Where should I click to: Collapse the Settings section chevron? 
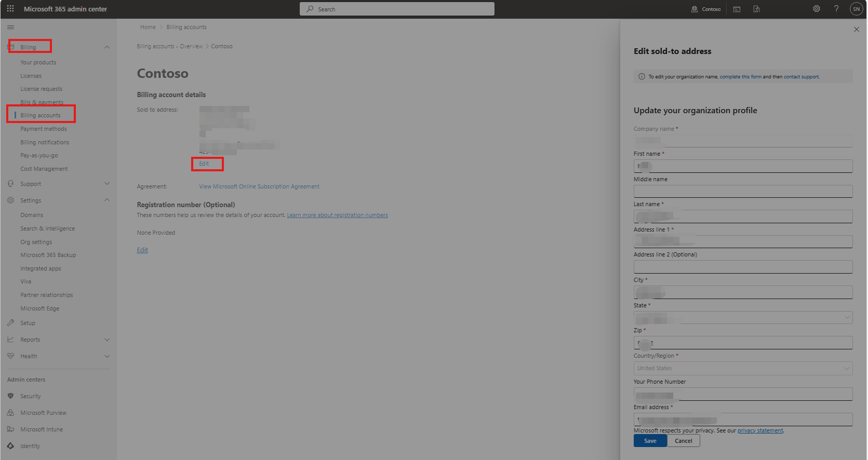click(x=107, y=200)
